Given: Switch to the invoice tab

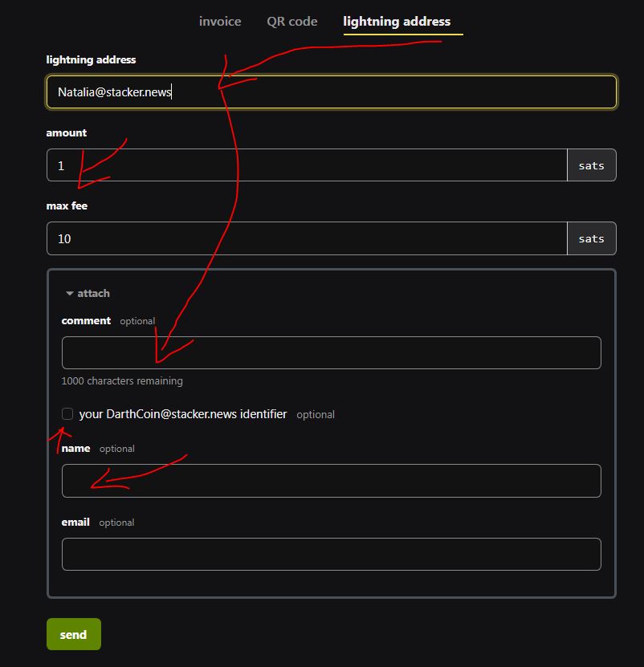Looking at the screenshot, I should [219, 22].
